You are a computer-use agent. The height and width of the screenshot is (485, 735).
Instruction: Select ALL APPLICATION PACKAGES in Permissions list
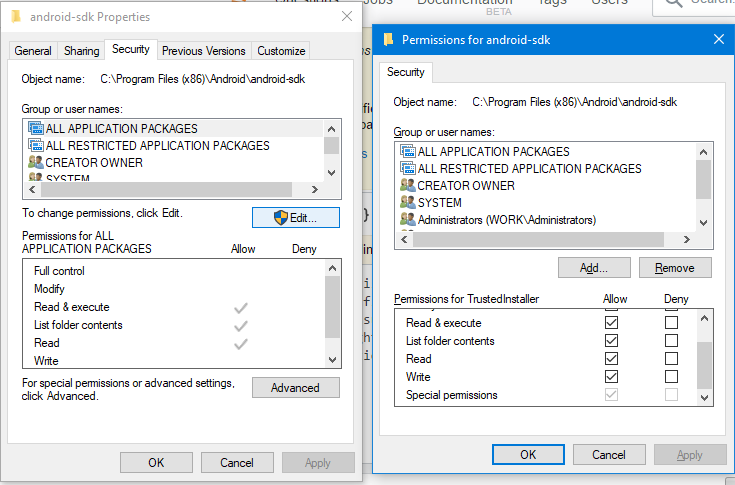click(x=494, y=151)
